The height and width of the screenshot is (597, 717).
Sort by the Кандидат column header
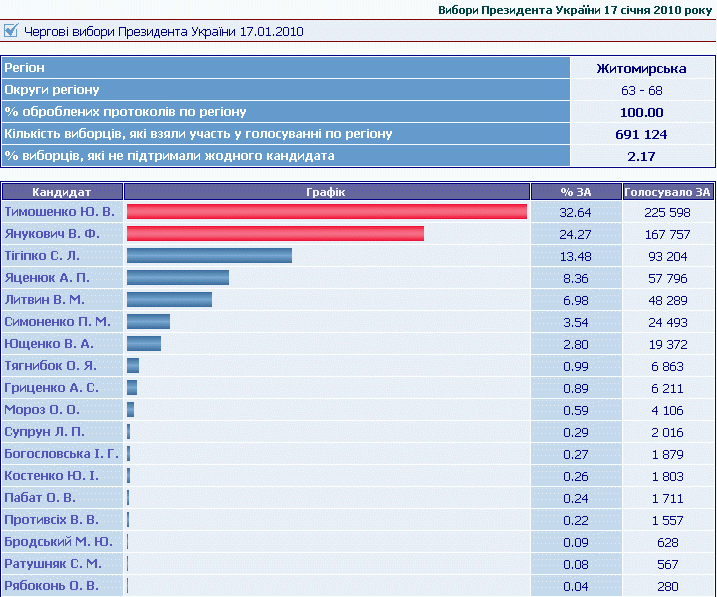coord(62,192)
